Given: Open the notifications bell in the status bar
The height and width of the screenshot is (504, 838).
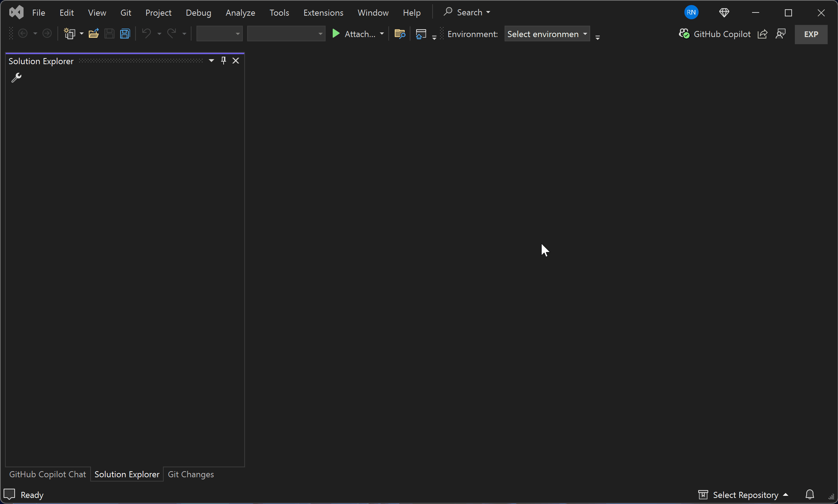Looking at the screenshot, I should coord(809,494).
